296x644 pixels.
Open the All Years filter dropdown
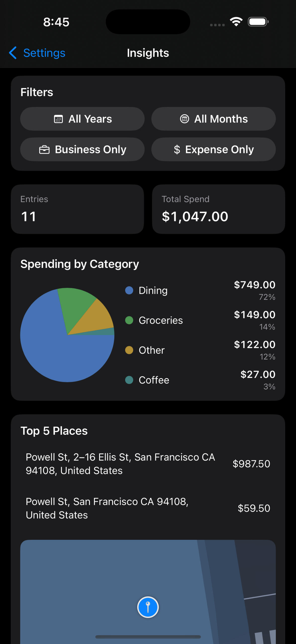(82, 119)
